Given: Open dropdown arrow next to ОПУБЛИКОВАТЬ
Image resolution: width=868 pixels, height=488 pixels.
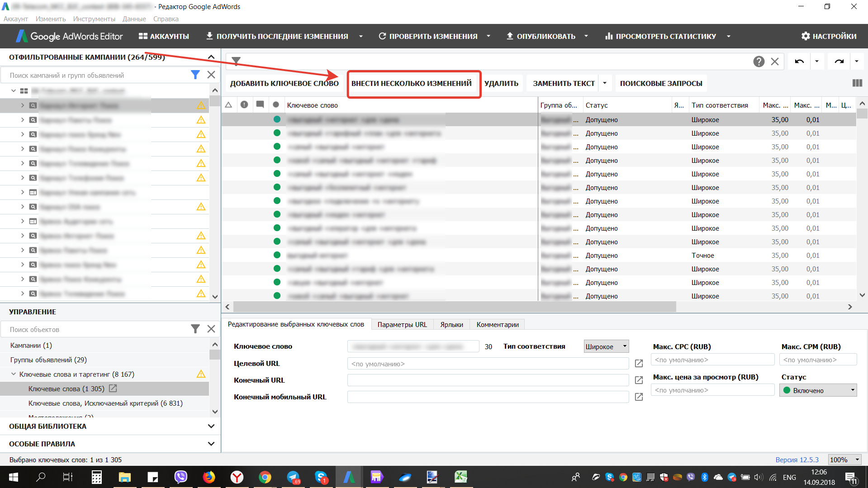Looking at the screenshot, I should coord(586,36).
